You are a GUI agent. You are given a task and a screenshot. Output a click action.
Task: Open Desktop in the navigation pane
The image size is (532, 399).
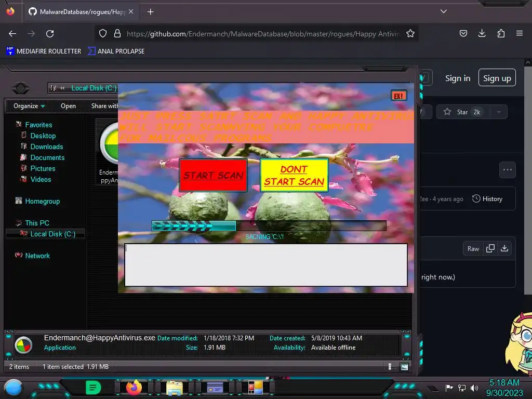click(x=43, y=136)
